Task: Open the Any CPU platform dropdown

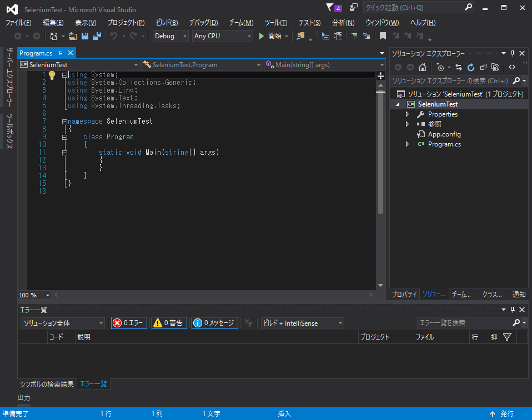Action: (223, 36)
